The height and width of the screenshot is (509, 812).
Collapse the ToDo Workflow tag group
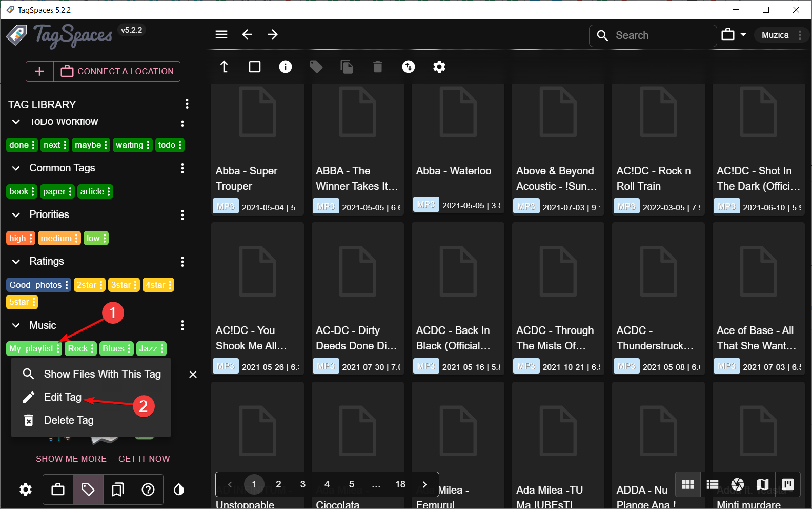coord(16,122)
